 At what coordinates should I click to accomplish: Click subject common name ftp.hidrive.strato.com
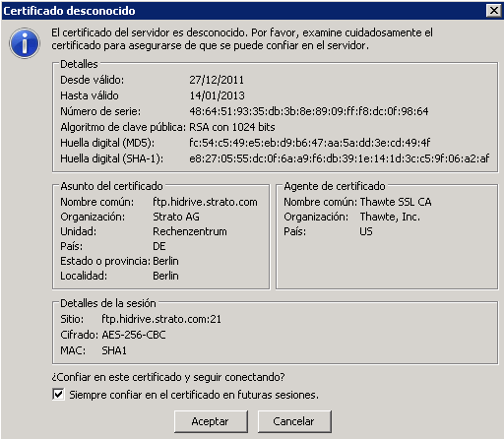click(205, 202)
